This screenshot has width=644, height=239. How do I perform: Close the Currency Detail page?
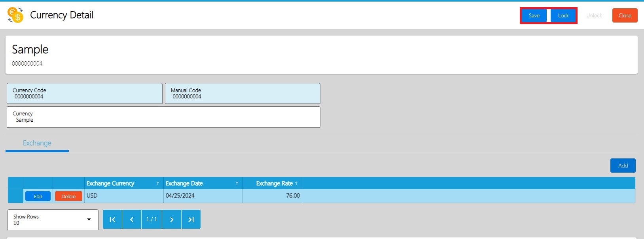[x=625, y=16]
